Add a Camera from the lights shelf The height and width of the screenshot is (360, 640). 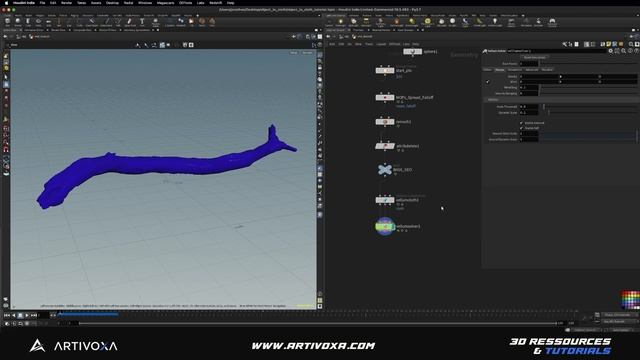pos(329,22)
